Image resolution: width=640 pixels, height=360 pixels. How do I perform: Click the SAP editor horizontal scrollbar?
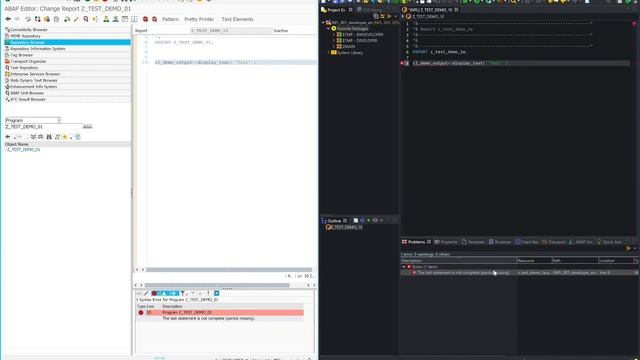(229, 270)
